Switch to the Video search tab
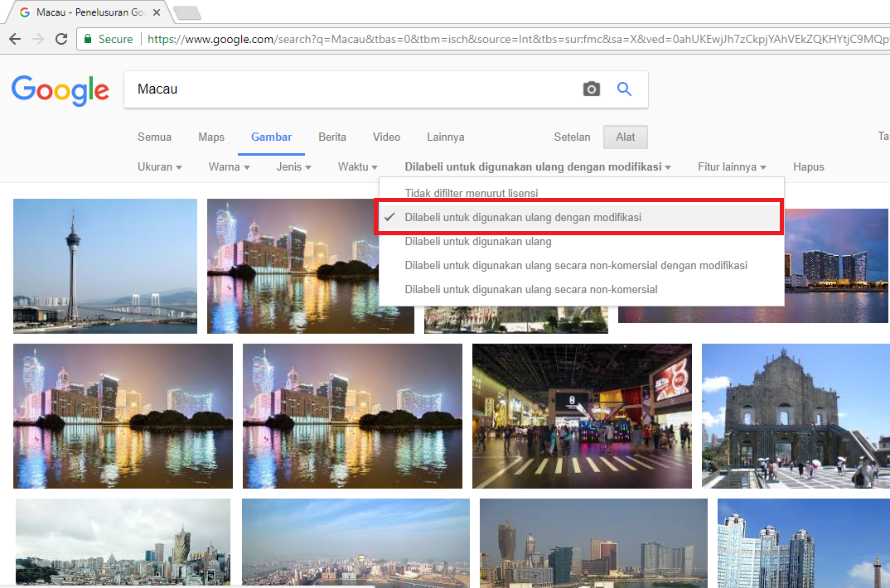The height and width of the screenshot is (588, 890). pyautogui.click(x=385, y=137)
